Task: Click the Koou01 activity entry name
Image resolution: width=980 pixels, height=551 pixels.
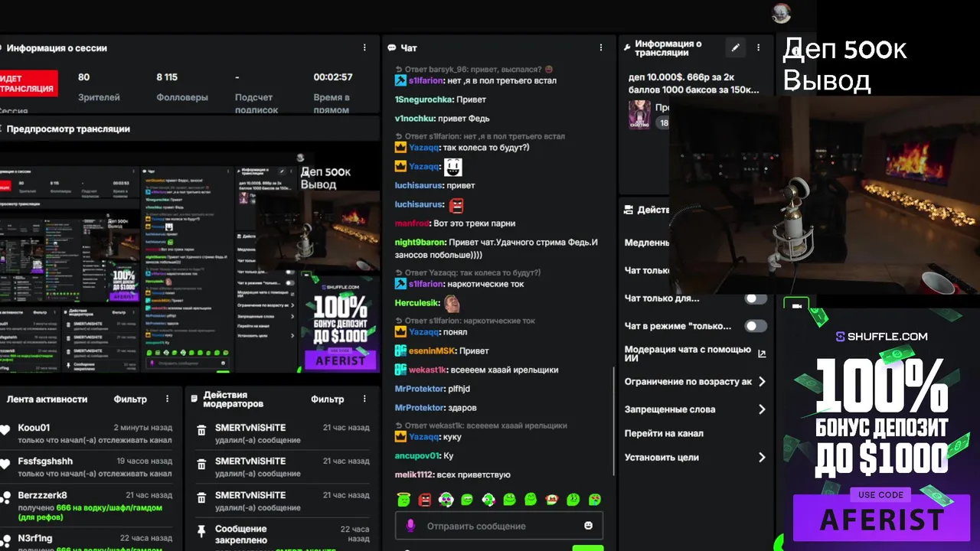Action: [34, 428]
